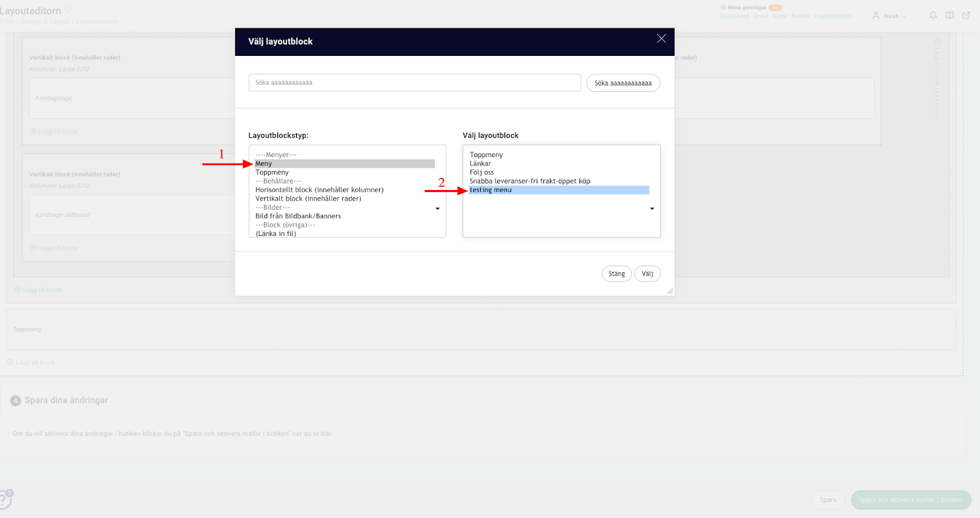The width and height of the screenshot is (980, 518).
Task: Select Horisontellt block (innehåller kolumner)
Action: click(319, 189)
